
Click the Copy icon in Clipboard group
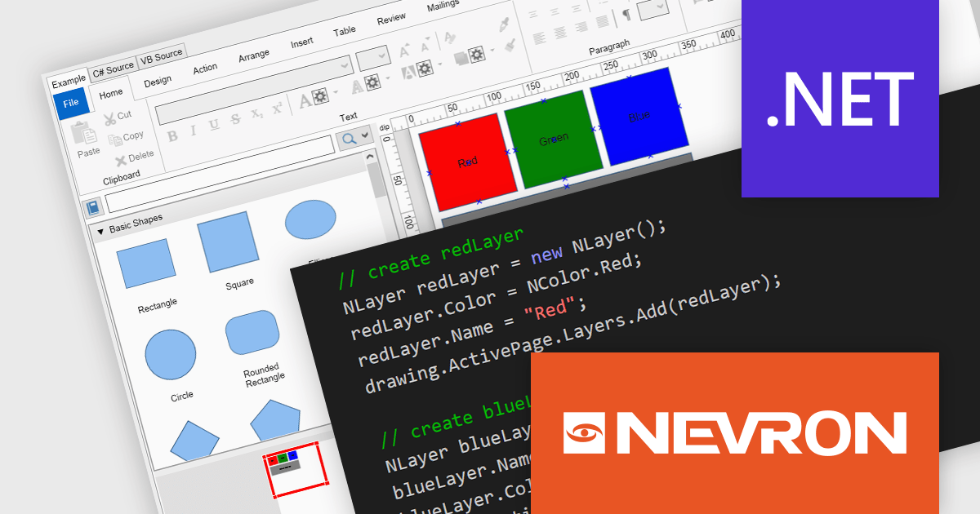click(x=114, y=140)
